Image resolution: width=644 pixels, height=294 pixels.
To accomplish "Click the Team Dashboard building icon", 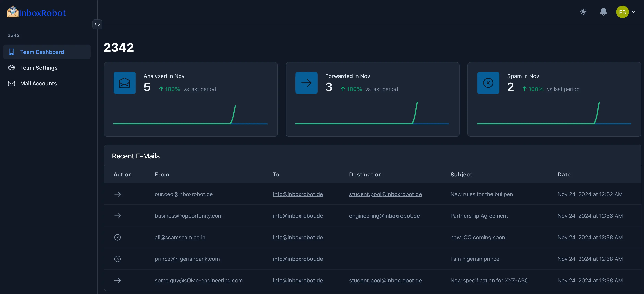I will tap(11, 52).
